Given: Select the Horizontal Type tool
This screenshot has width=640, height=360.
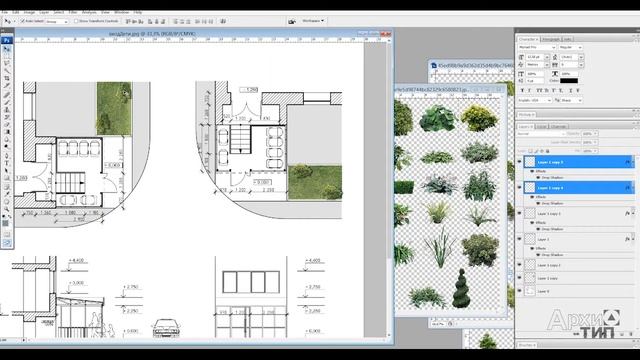Looking at the screenshot, I should 7,163.
